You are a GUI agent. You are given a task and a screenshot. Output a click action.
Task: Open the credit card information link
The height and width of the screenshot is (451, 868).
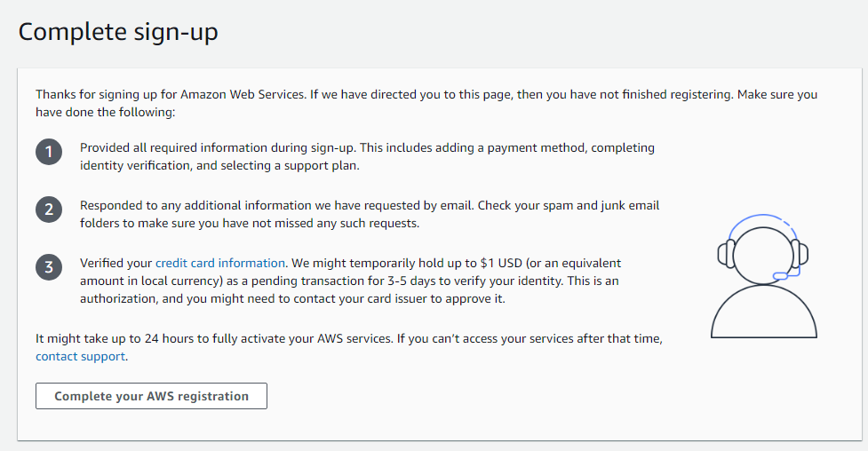[220, 263]
